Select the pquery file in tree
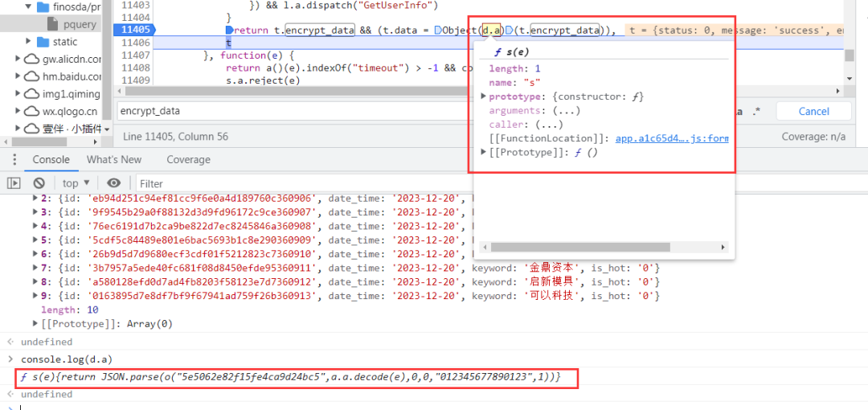 51,24
